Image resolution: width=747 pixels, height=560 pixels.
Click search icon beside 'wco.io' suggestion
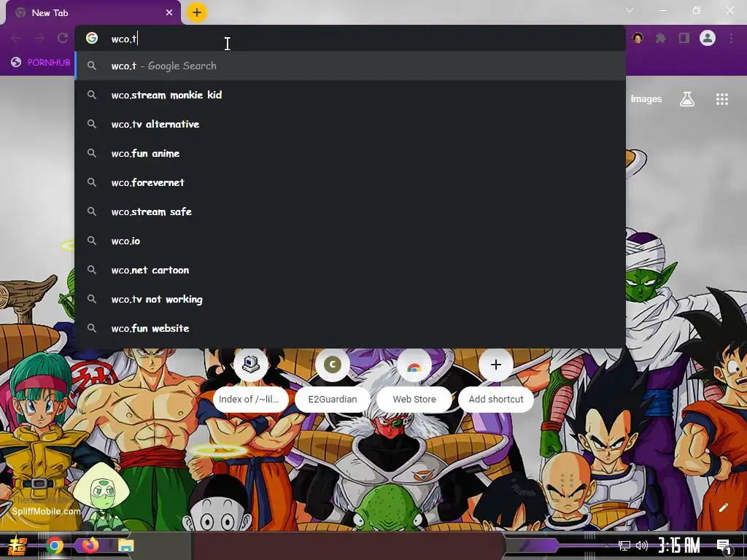point(92,241)
